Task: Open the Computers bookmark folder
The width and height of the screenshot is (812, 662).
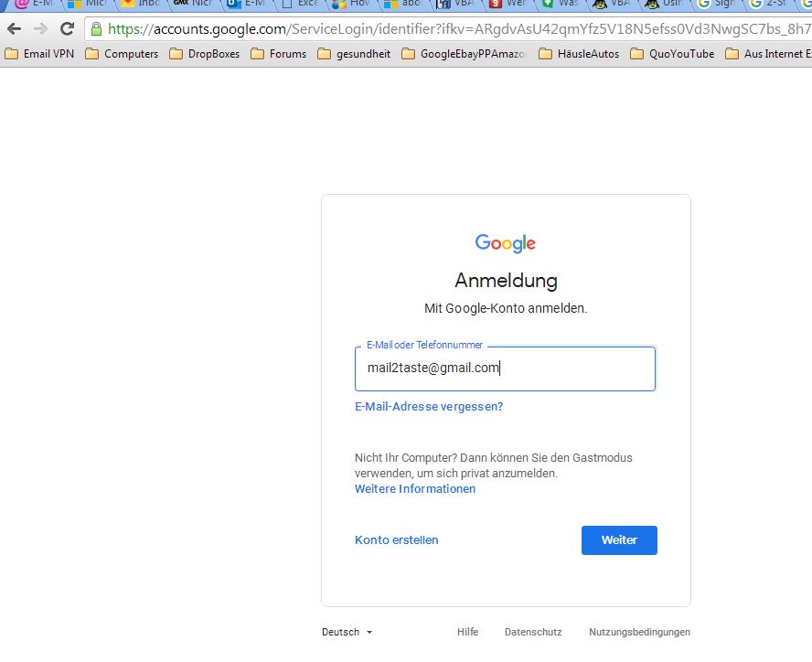Action: (x=122, y=54)
